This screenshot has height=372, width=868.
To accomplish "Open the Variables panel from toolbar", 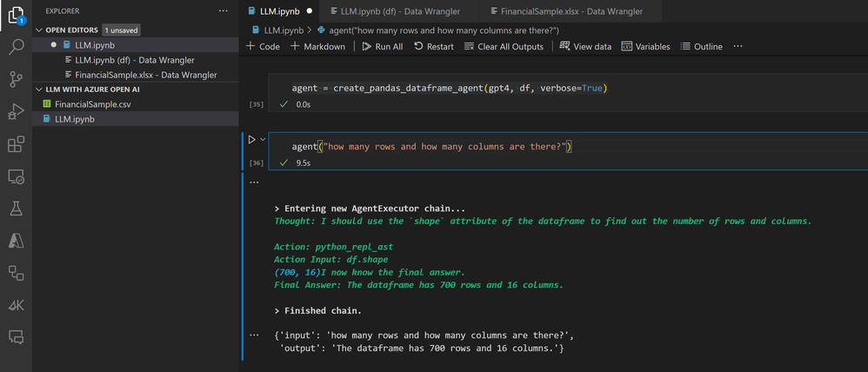I will click(x=645, y=46).
